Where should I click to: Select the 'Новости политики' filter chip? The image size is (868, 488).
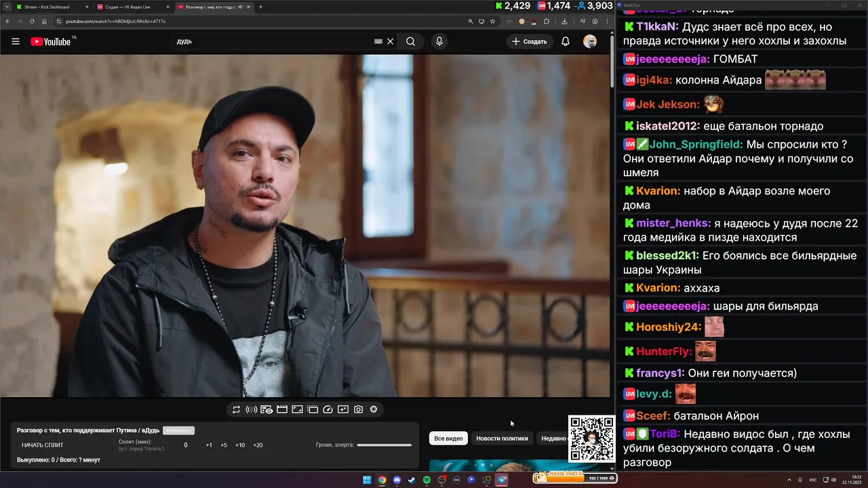point(502,439)
